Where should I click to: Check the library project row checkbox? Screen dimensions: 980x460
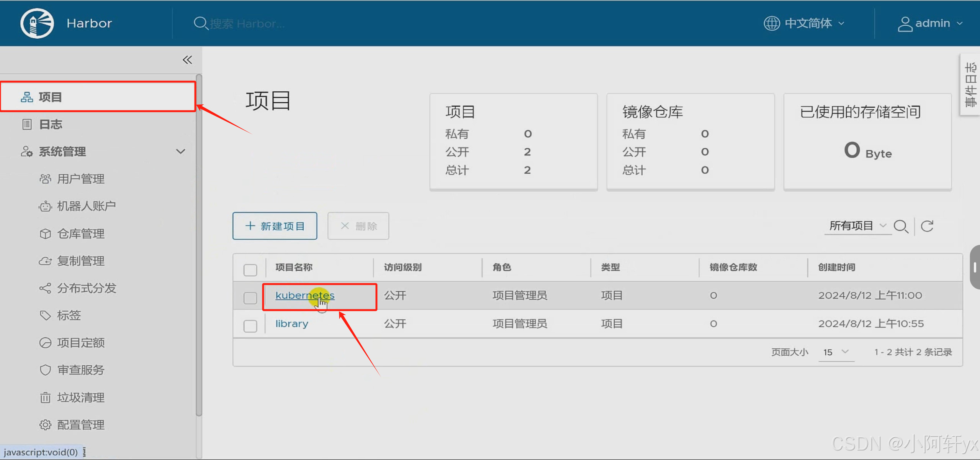pos(250,326)
